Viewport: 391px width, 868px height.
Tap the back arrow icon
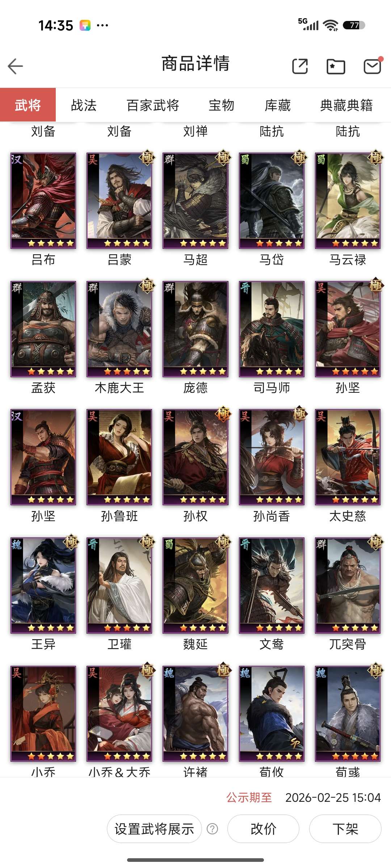(15, 66)
